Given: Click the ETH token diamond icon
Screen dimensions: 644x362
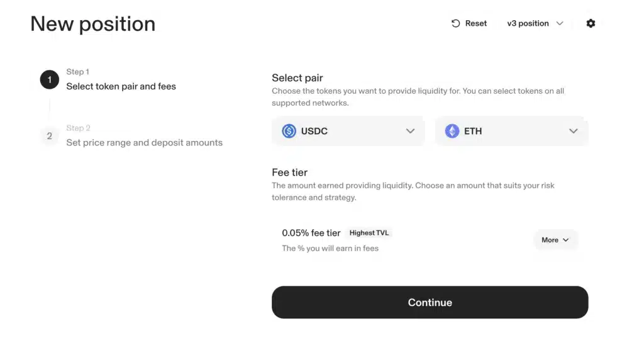Looking at the screenshot, I should tap(452, 131).
